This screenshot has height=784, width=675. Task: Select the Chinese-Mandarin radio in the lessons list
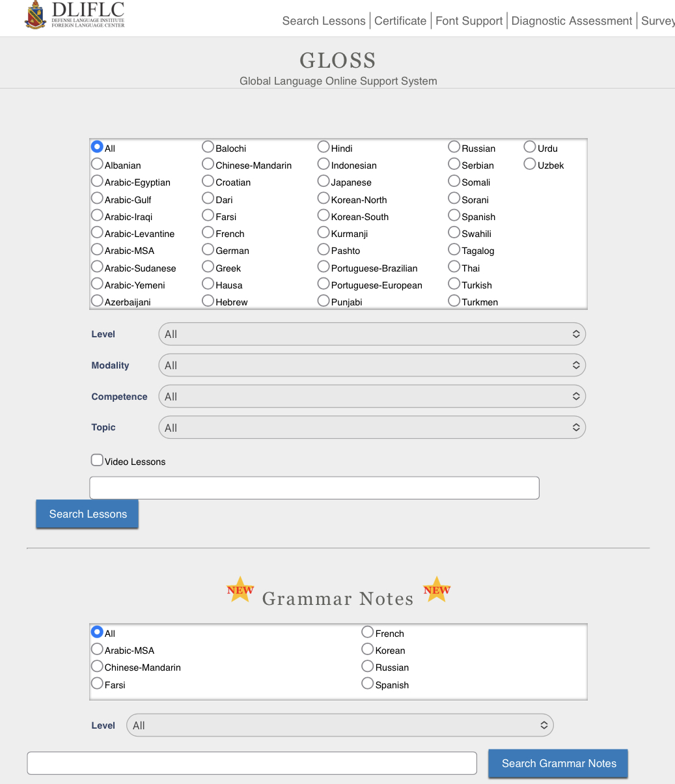[x=208, y=164]
